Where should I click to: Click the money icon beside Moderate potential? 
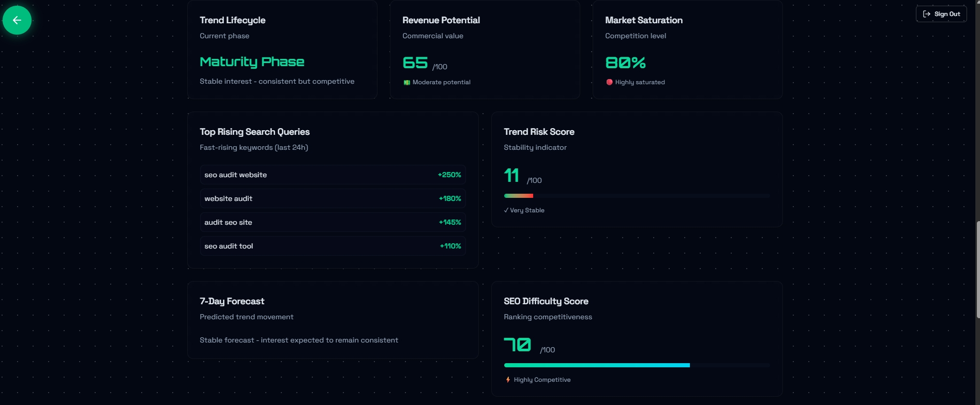click(407, 83)
